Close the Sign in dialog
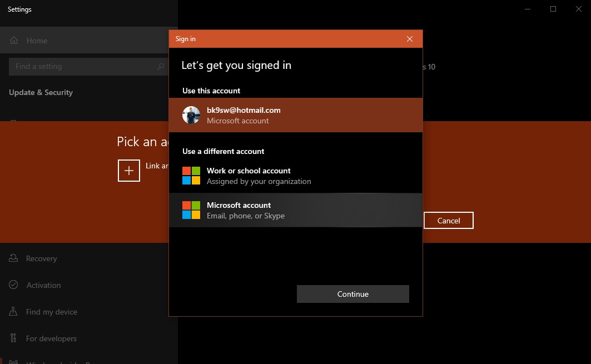This screenshot has width=591, height=364. pos(410,39)
